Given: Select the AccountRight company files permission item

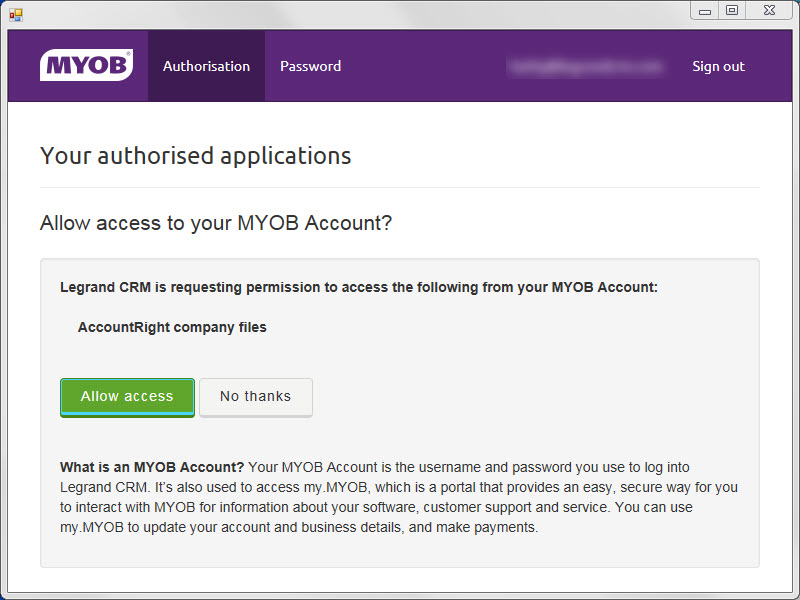Looking at the screenshot, I should tap(172, 327).
